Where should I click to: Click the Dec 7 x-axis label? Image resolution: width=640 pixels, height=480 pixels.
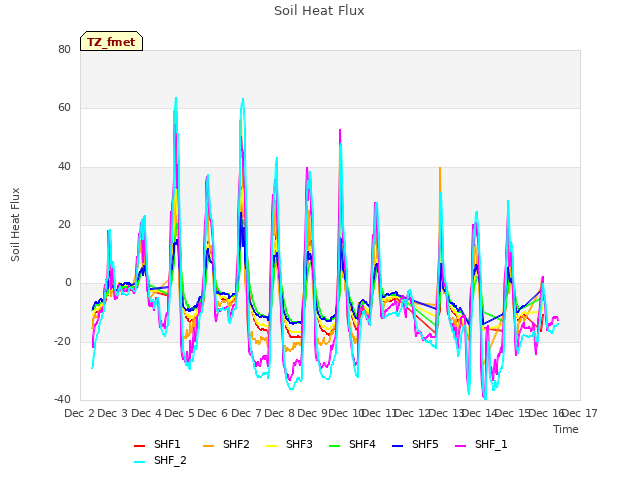246,413
